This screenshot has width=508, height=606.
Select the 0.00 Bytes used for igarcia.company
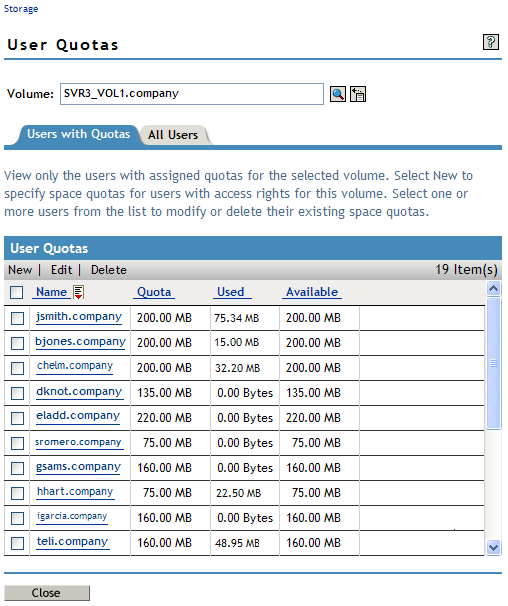pos(245,518)
